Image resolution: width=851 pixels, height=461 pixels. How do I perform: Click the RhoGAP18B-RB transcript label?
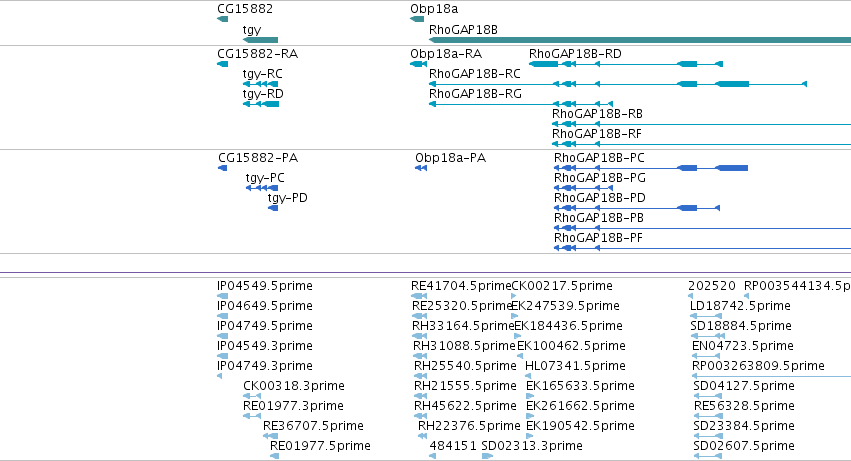(x=597, y=114)
